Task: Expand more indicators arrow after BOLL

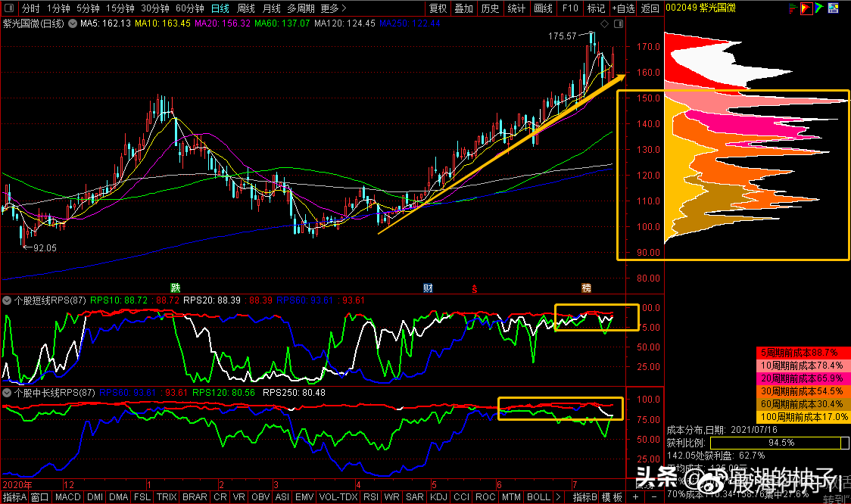Action: [559, 497]
